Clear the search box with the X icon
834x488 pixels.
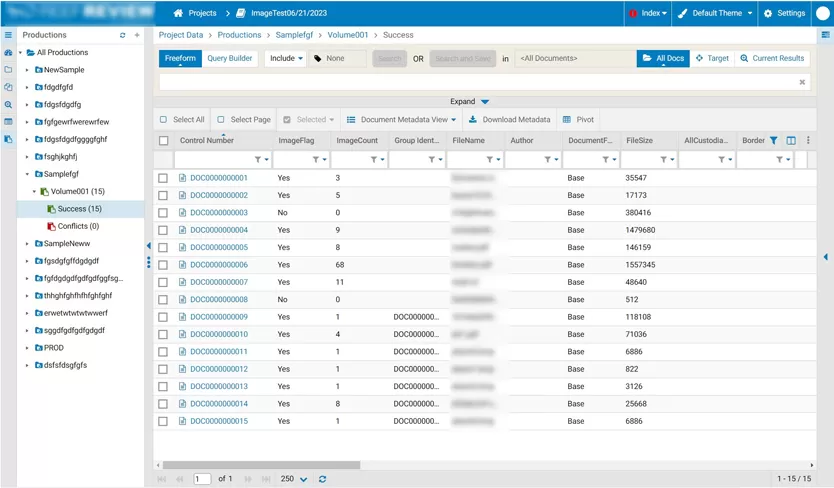click(x=802, y=82)
